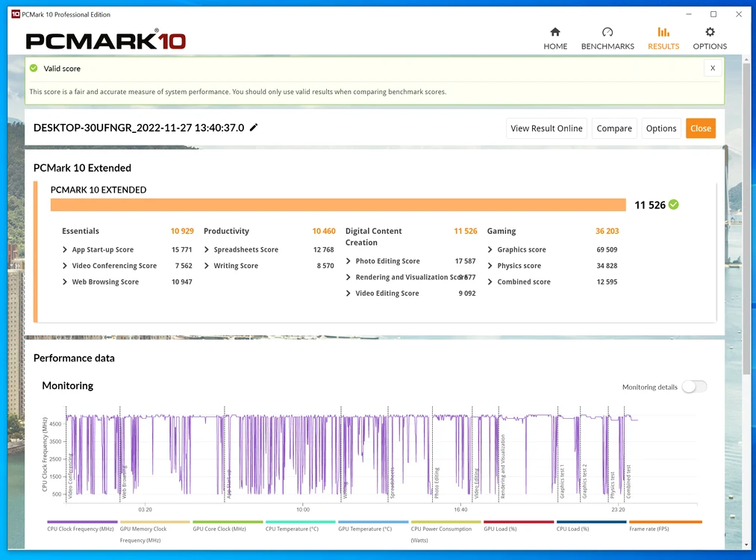The width and height of the screenshot is (756, 560).
Task: Dismiss the Valid score notification
Action: 713,68
